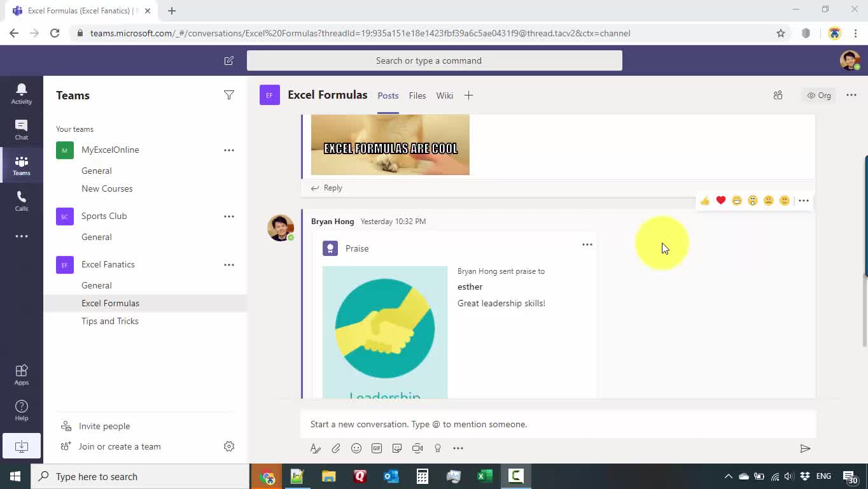The height and width of the screenshot is (489, 868).
Task: Click the new chat compose icon
Action: (x=228, y=60)
